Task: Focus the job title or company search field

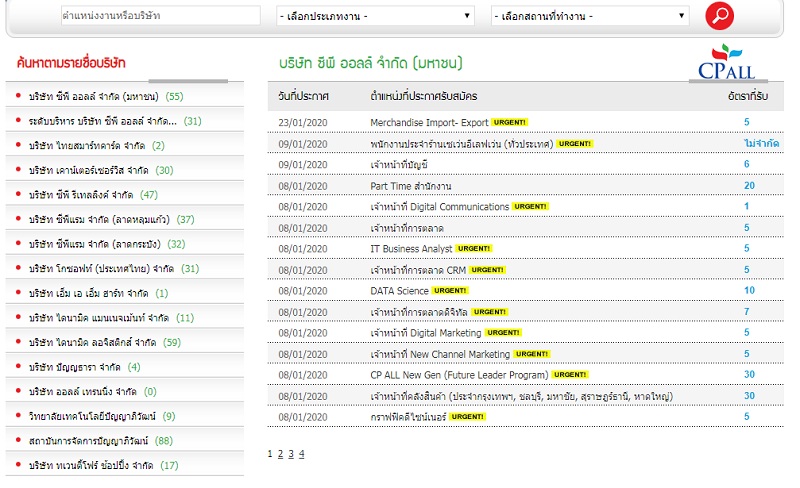Action: tap(161, 16)
